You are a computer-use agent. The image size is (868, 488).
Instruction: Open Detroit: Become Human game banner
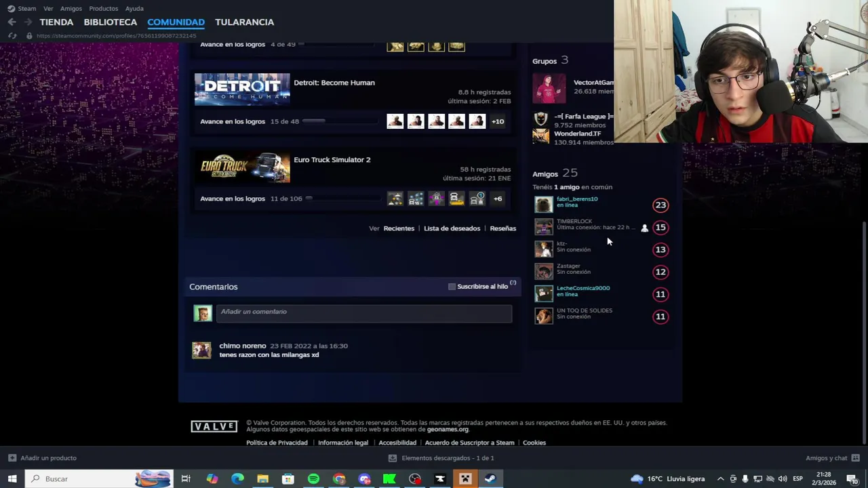tap(242, 89)
